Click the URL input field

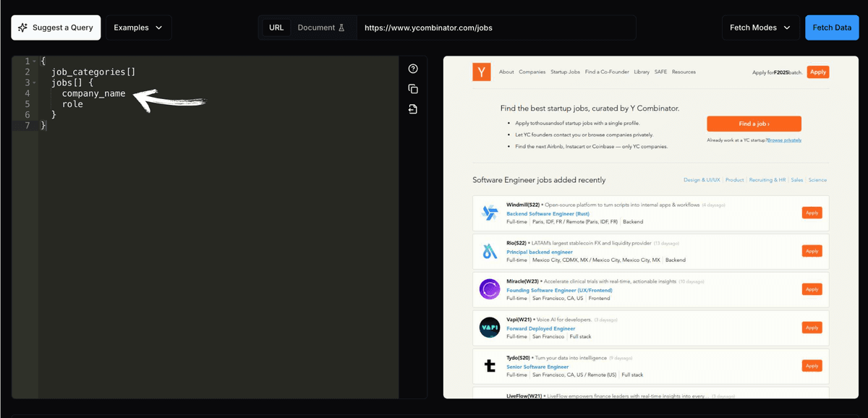pyautogui.click(x=496, y=27)
